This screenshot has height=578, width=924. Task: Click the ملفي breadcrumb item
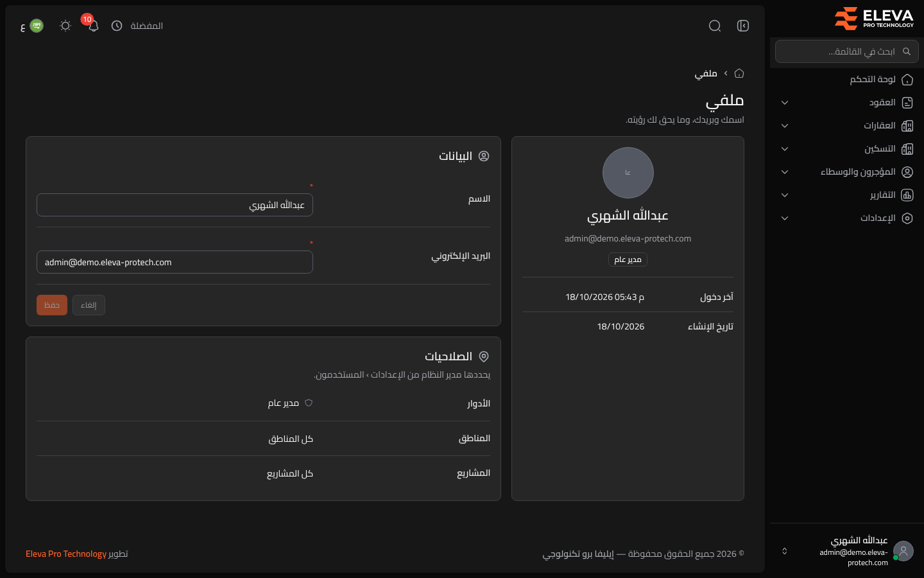706,73
